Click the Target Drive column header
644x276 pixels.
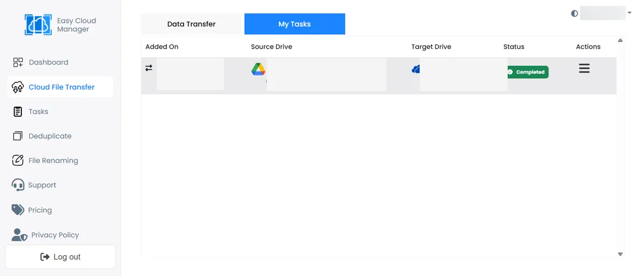[x=431, y=47]
